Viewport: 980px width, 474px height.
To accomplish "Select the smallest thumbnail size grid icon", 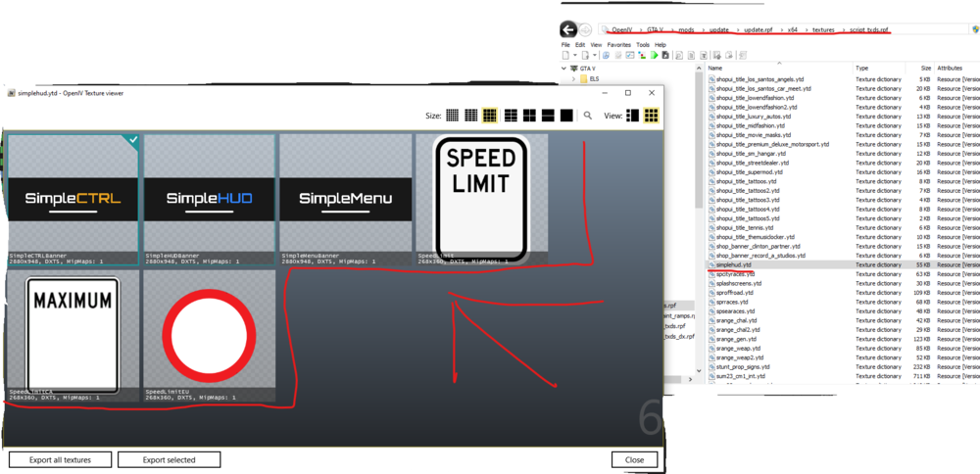I will coord(453,115).
